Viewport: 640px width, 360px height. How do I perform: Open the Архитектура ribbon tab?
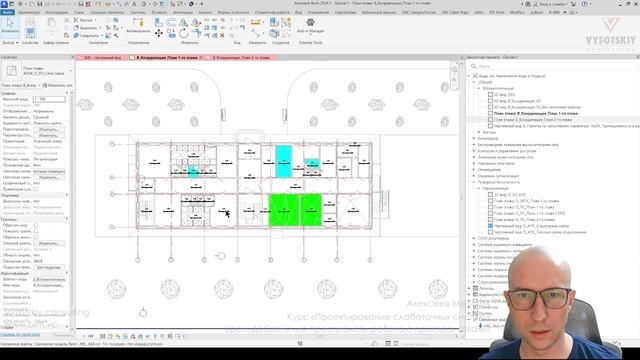pos(29,12)
